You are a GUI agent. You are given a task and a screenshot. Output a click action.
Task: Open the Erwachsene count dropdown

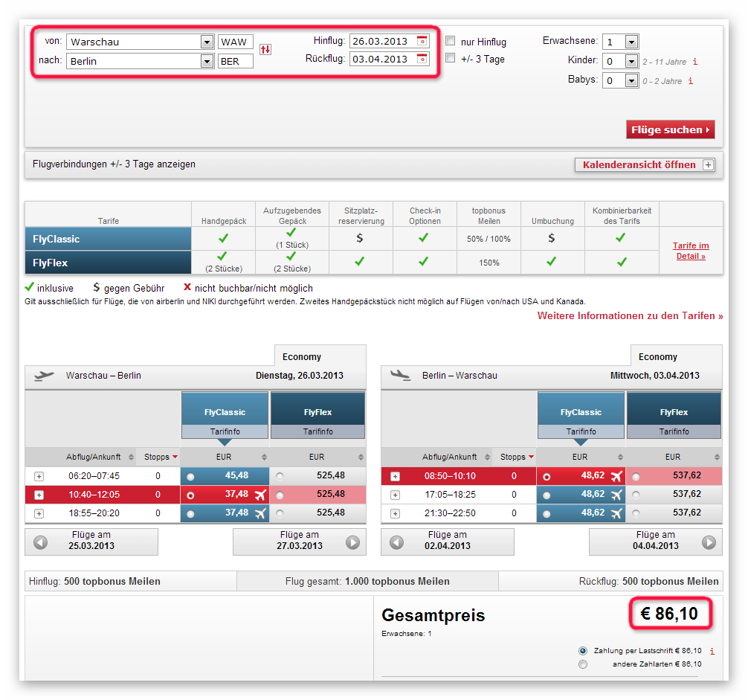[631, 42]
